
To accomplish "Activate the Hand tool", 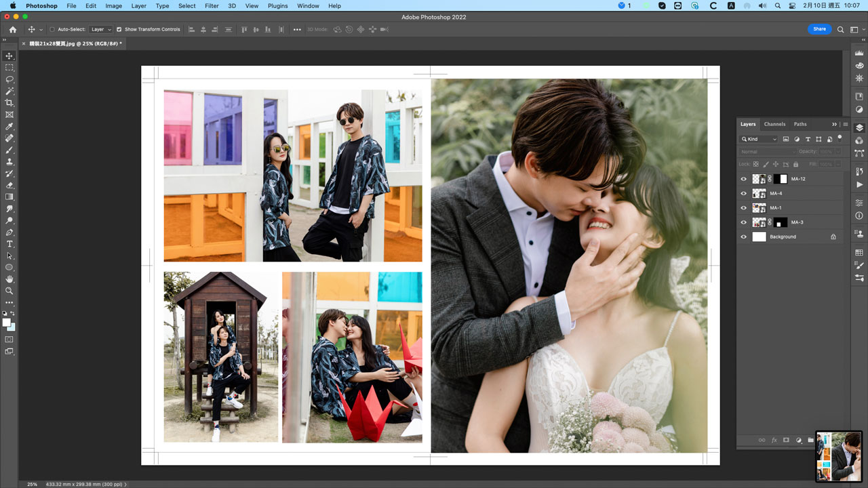I will [x=9, y=279].
